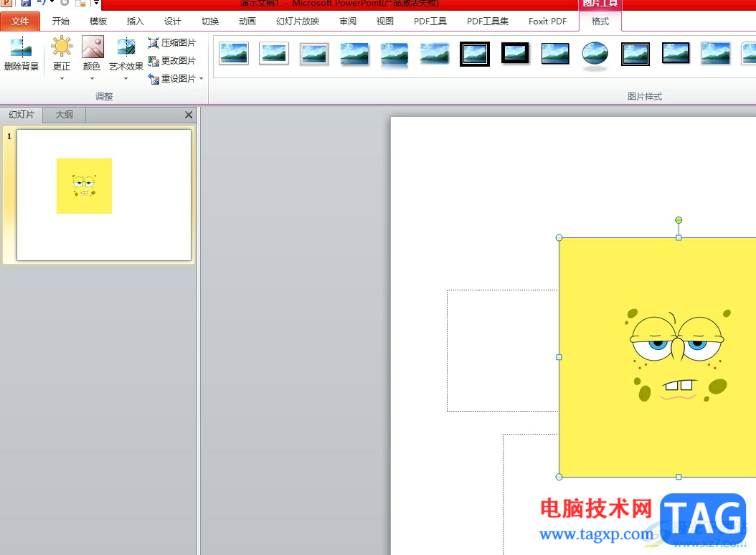The width and height of the screenshot is (756, 555).
Task: Select slide 1 thumbnail
Action: (x=104, y=195)
